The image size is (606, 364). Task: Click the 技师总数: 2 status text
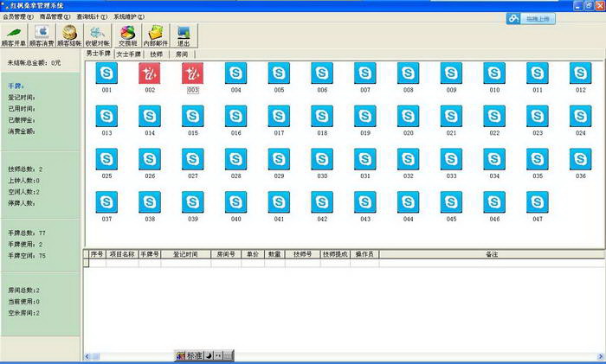tap(25, 169)
